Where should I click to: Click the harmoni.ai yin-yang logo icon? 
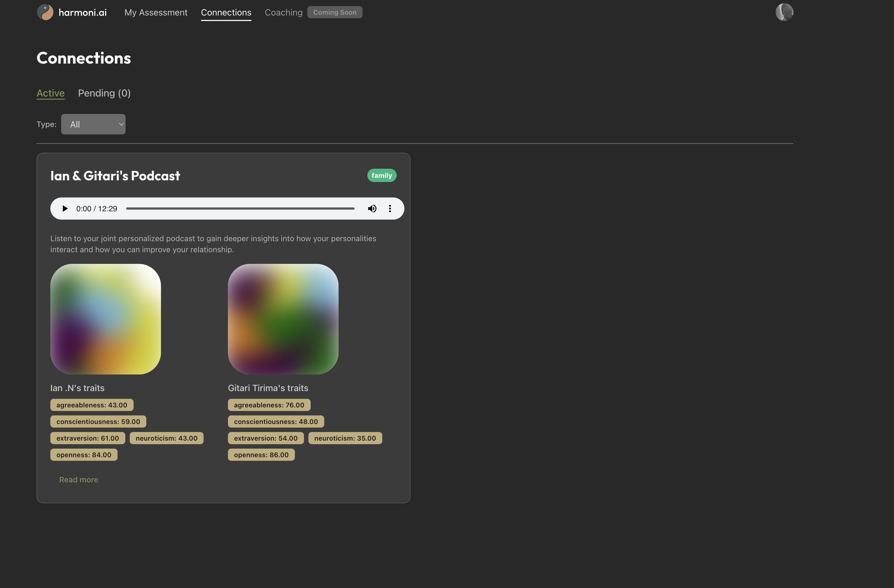pyautogui.click(x=45, y=12)
